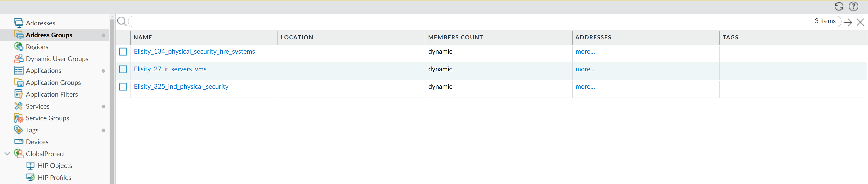The width and height of the screenshot is (868, 184).
Task: Click the Tags icon in sidebar
Action: pyautogui.click(x=19, y=130)
